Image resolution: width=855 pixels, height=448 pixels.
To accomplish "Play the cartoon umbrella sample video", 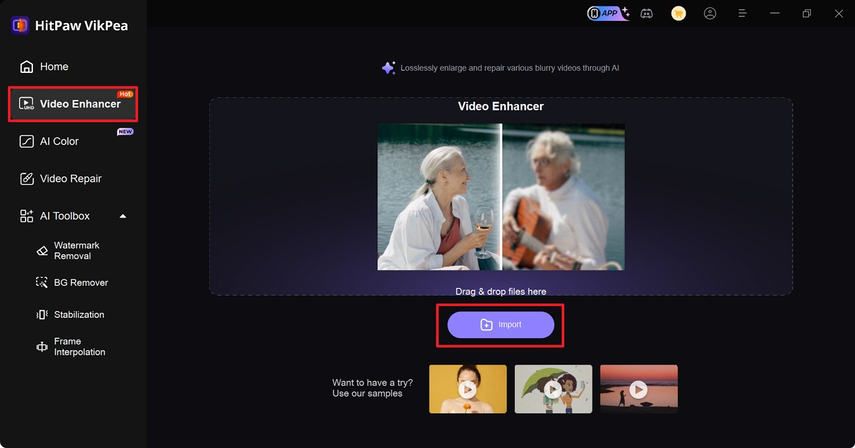I will [553, 389].
